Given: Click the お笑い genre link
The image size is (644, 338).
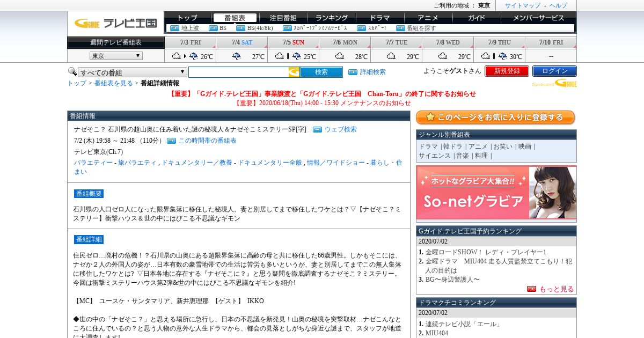Looking at the screenshot, I should tap(503, 146).
